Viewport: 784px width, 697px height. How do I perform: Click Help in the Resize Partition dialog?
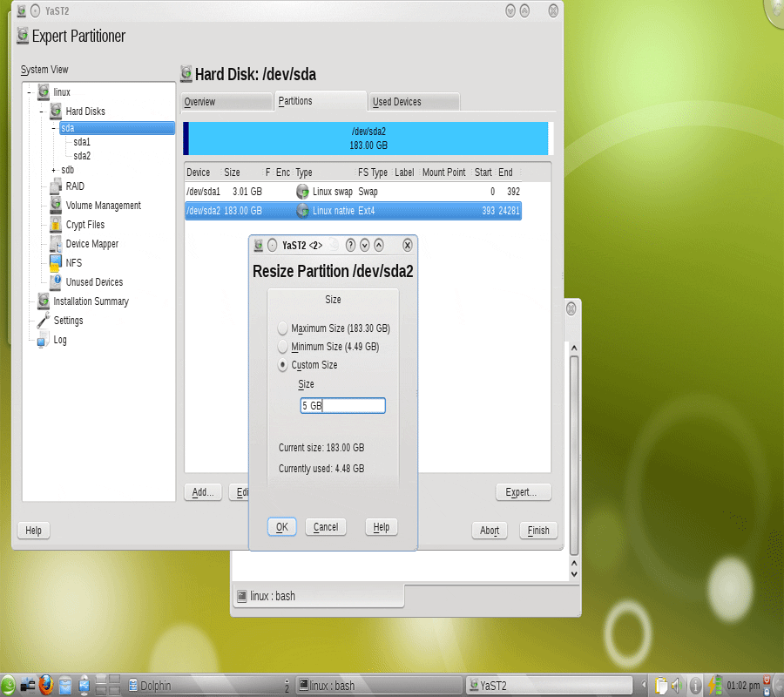[x=381, y=526]
